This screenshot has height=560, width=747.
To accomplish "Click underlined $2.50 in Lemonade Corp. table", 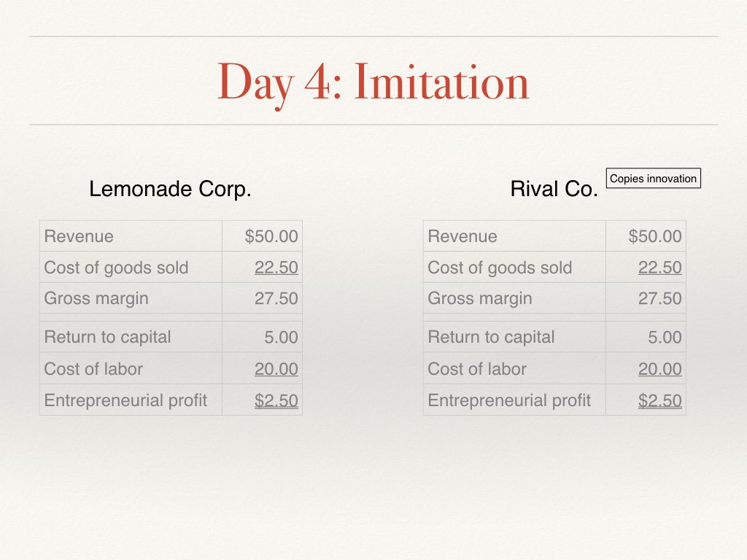I will click(276, 400).
